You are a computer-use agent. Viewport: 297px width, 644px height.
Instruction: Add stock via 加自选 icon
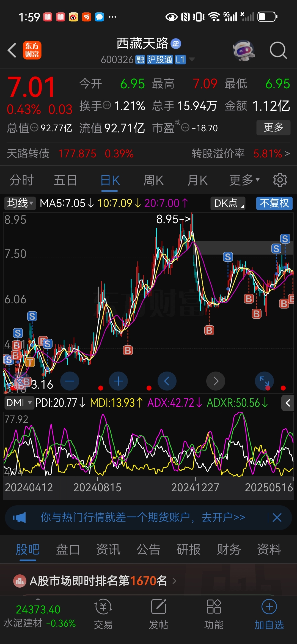[269, 615]
